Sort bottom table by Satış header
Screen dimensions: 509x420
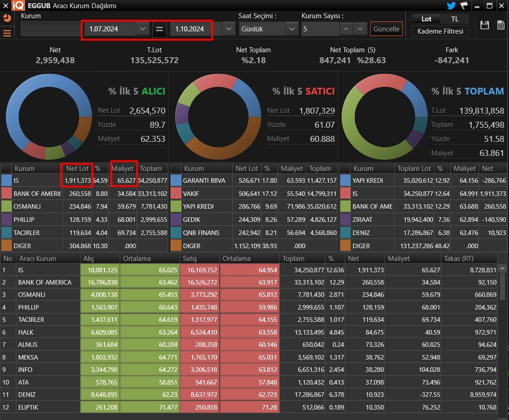coord(200,259)
